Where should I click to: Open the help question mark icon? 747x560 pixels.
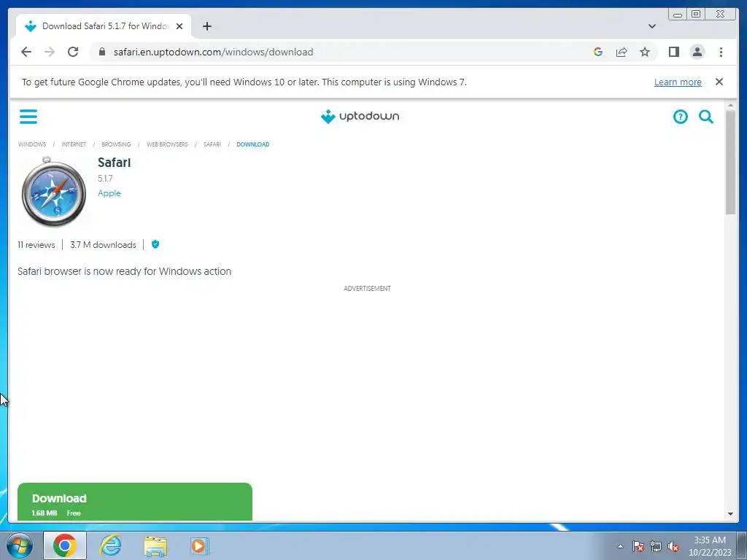tap(681, 116)
